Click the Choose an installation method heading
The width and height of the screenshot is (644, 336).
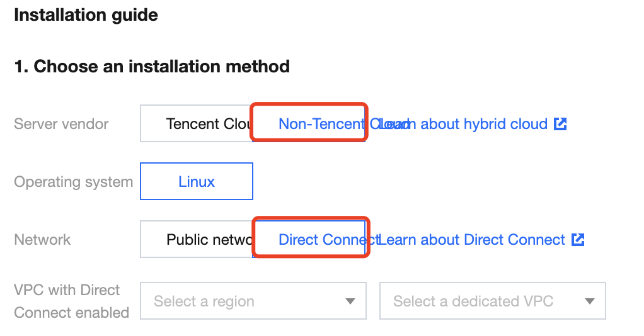coord(152,66)
